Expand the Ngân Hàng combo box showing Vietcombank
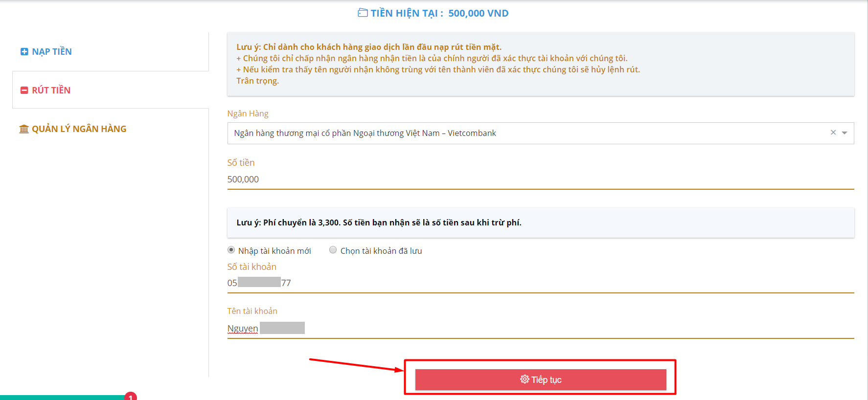Viewport: 868px width, 400px height. [x=541, y=133]
